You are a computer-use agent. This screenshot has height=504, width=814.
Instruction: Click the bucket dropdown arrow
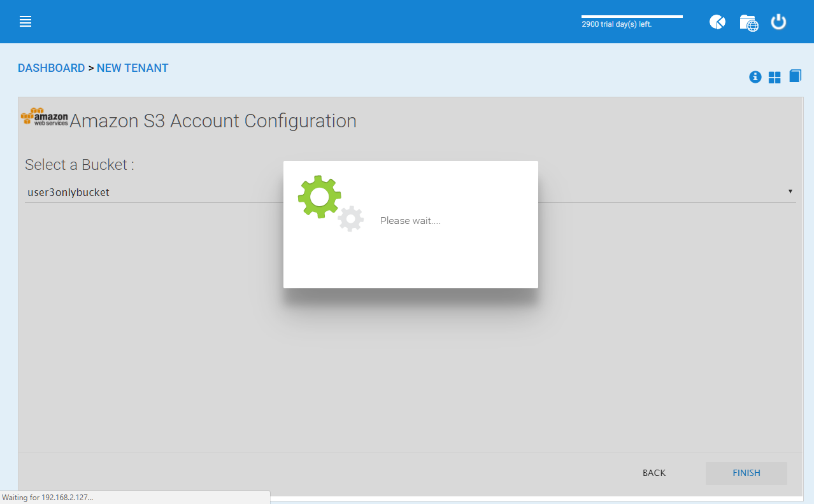coord(790,192)
